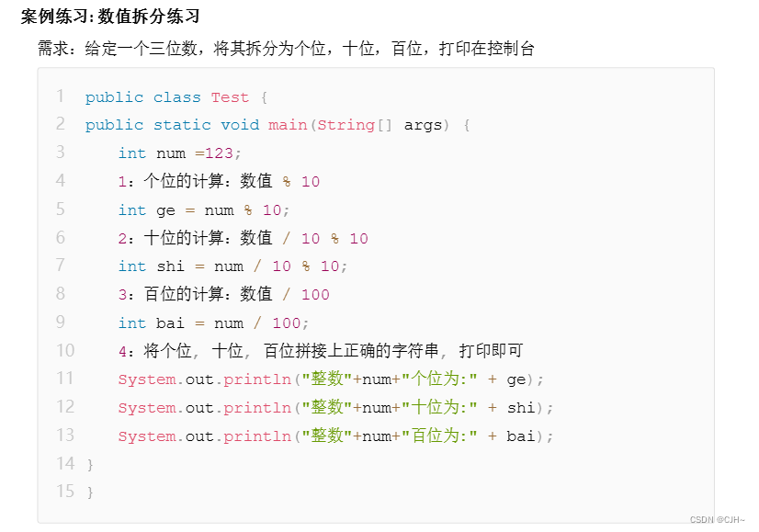Click the class name Test
The image size is (759, 532).
point(230,97)
